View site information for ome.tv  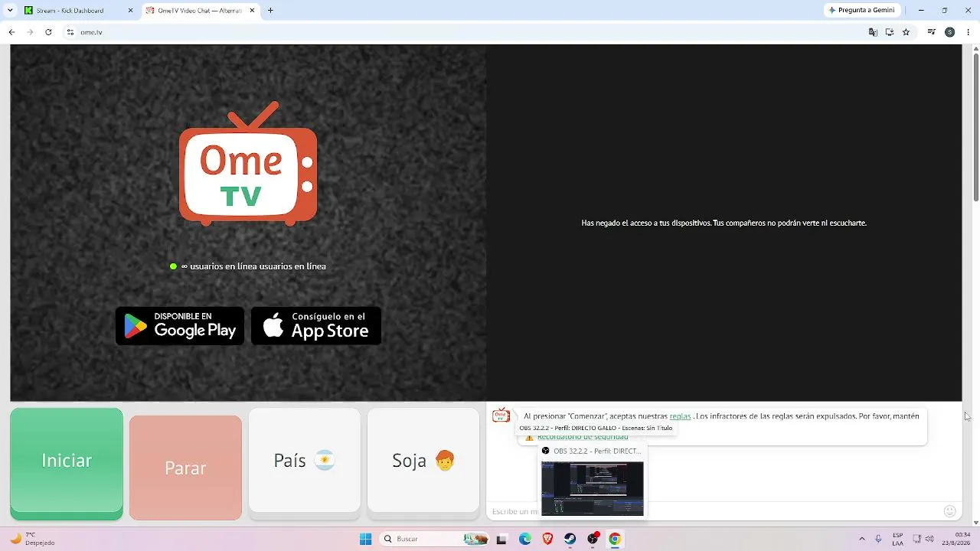(70, 32)
